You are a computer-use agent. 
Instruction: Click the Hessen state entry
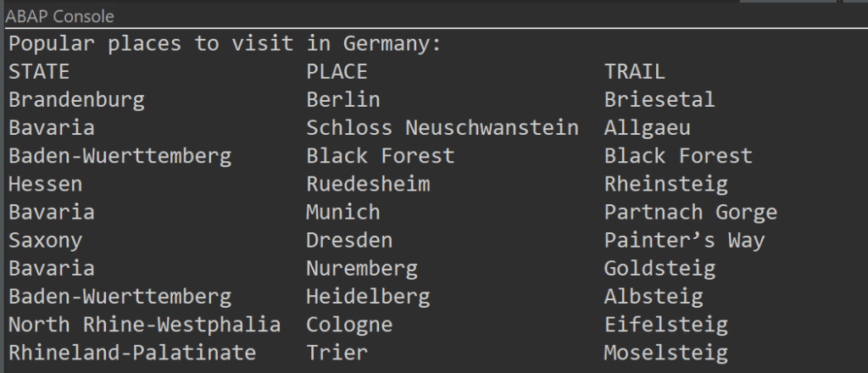(x=46, y=184)
